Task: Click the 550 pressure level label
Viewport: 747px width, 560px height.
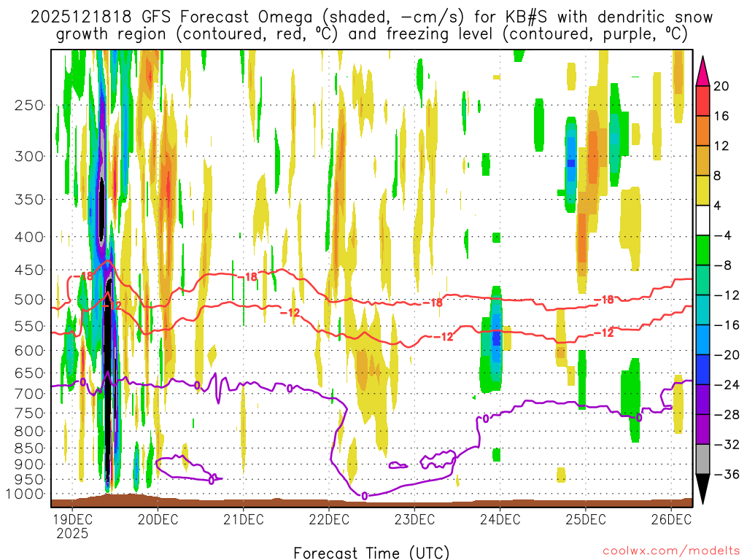Action: [x=29, y=326]
